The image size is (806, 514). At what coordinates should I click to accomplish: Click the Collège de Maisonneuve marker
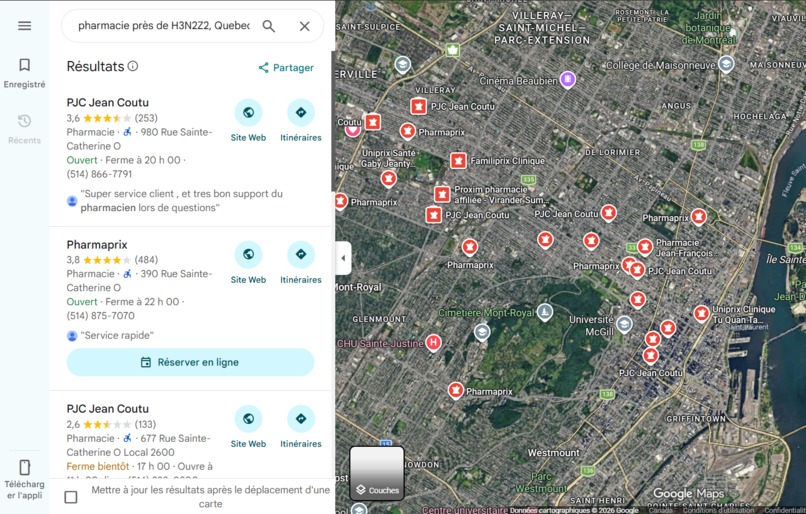[726, 64]
